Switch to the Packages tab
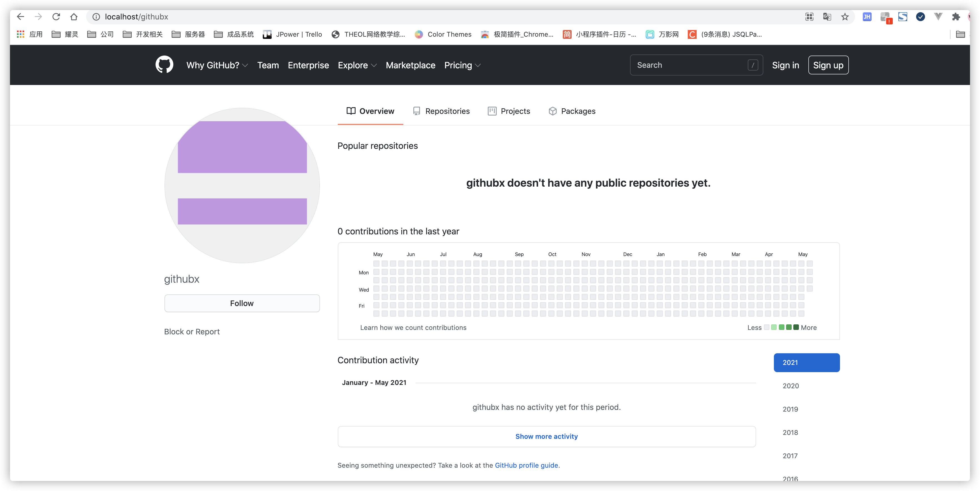The height and width of the screenshot is (491, 980). tap(572, 111)
